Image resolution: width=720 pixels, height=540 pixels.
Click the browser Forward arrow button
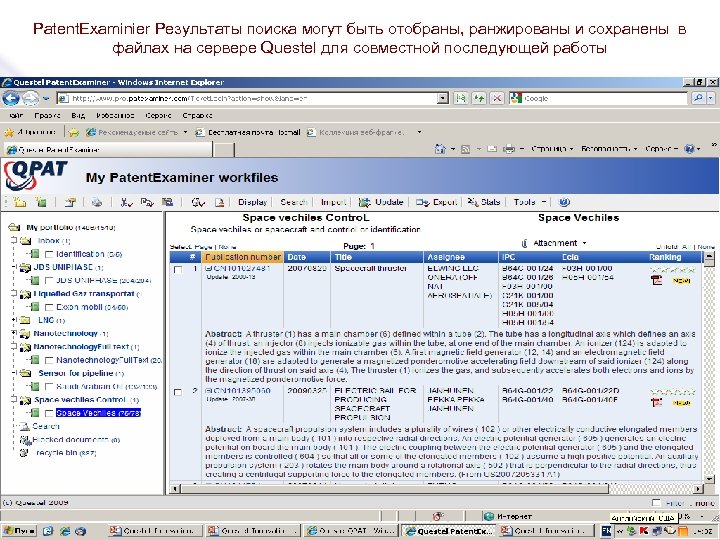click(x=30, y=98)
